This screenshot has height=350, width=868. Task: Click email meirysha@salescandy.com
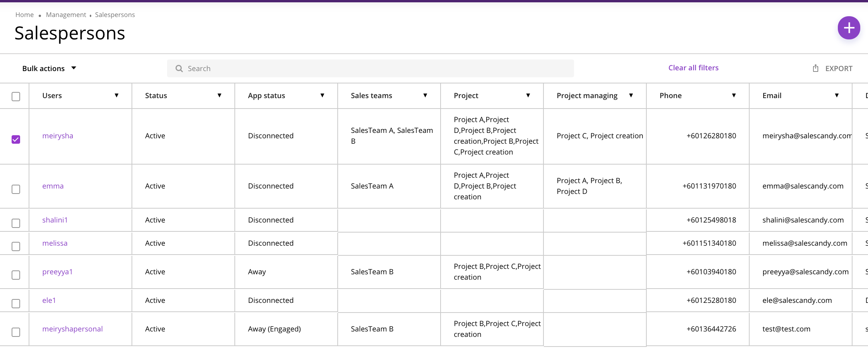pyautogui.click(x=807, y=136)
